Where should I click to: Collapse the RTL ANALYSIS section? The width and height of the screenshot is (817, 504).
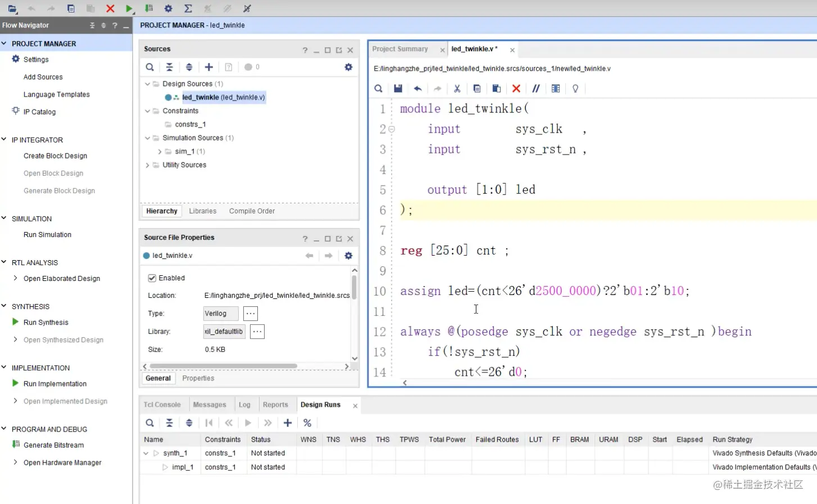click(x=4, y=262)
